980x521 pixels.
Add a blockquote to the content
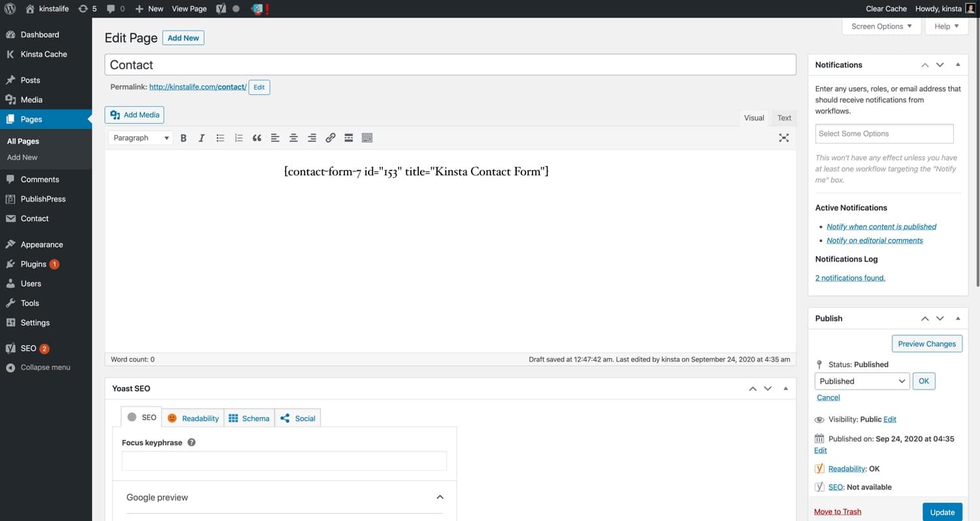tap(257, 137)
